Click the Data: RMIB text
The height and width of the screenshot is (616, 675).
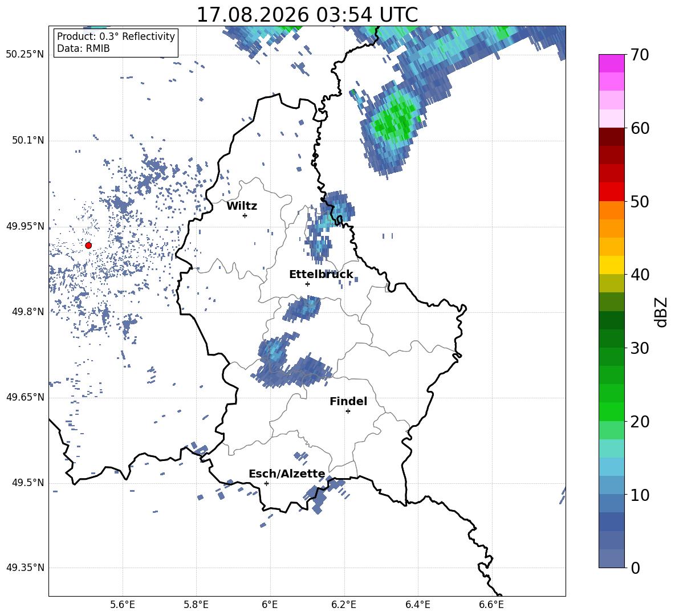click(83, 48)
